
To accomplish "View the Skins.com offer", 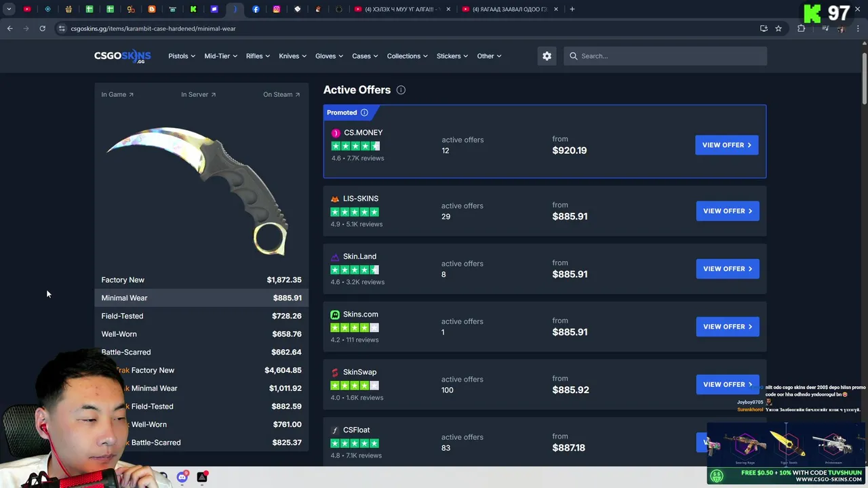I will click(728, 327).
